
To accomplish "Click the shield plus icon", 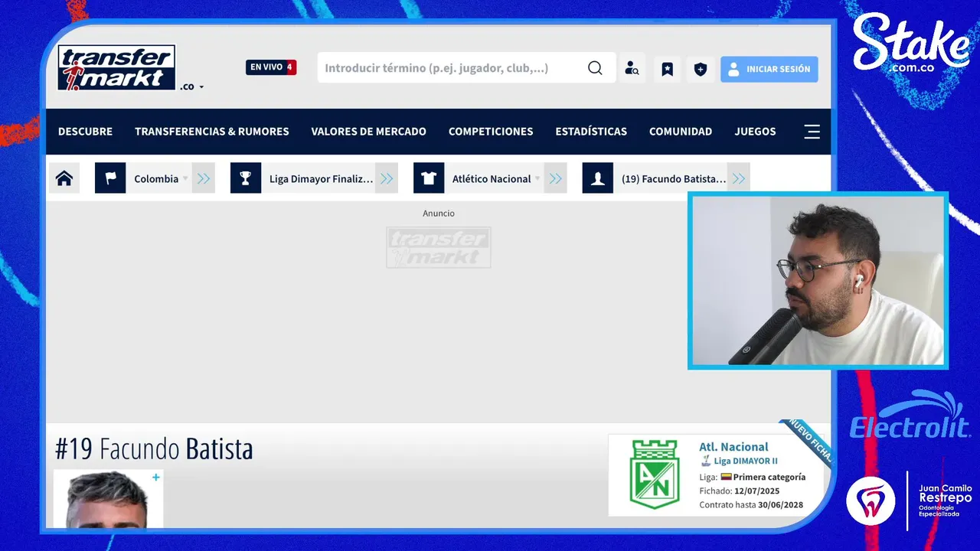I will [700, 69].
